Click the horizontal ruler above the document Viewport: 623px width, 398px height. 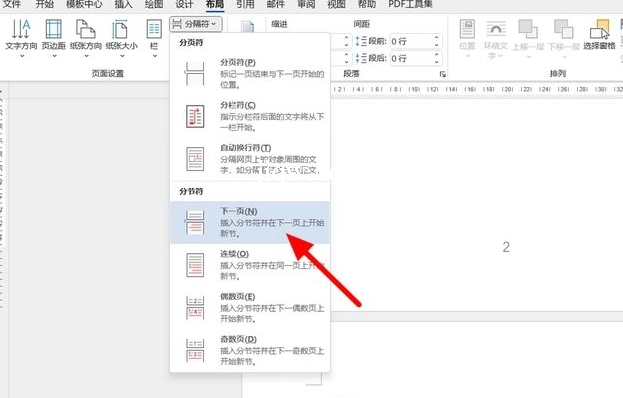point(477,89)
